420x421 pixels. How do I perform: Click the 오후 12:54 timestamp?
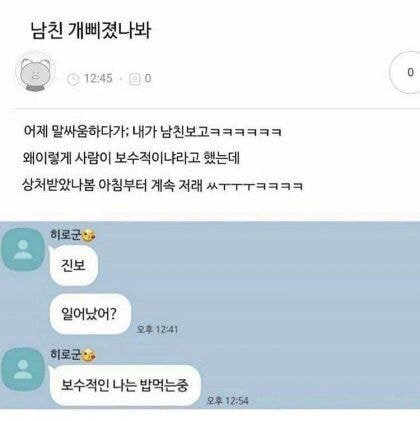[x=227, y=400]
